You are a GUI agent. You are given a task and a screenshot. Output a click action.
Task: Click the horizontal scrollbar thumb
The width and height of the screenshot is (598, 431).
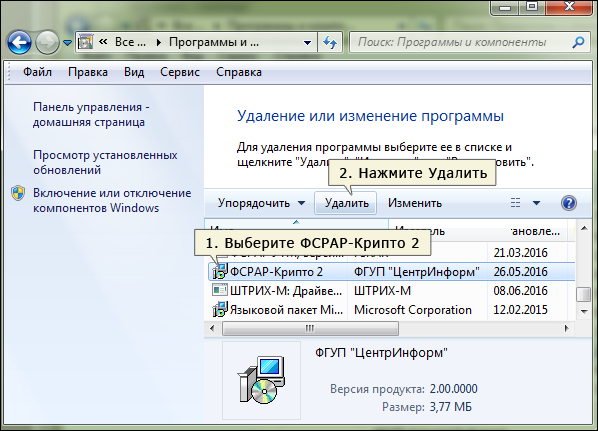(310, 328)
